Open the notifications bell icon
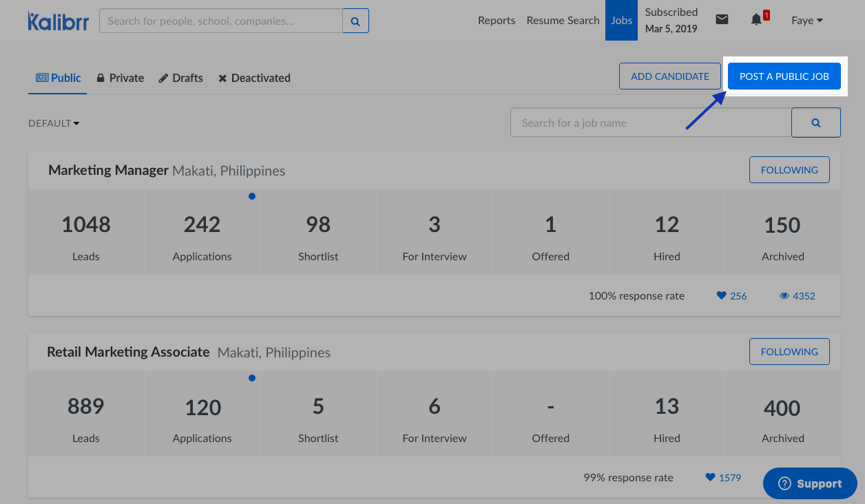Viewport: 865px width, 504px height. pos(757,20)
